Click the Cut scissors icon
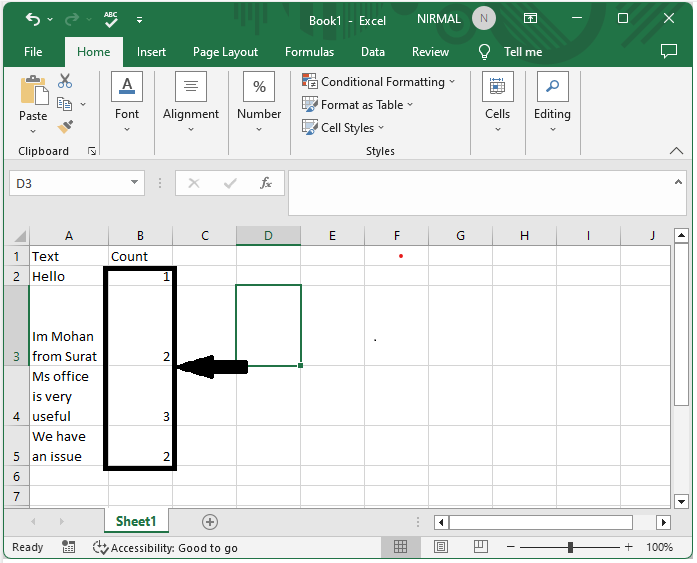This screenshot has width=697, height=563. click(65, 81)
